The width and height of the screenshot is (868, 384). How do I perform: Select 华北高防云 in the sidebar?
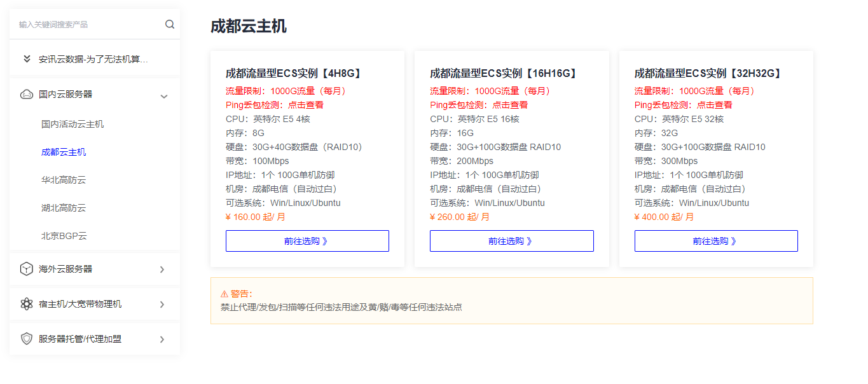point(64,180)
